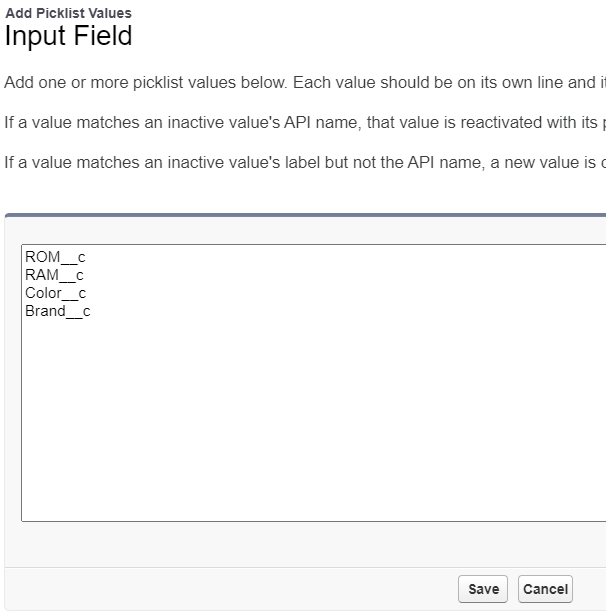This screenshot has height=615, width=606.
Task: Click the "Add Picklist Values" heading
Action: coord(68,13)
